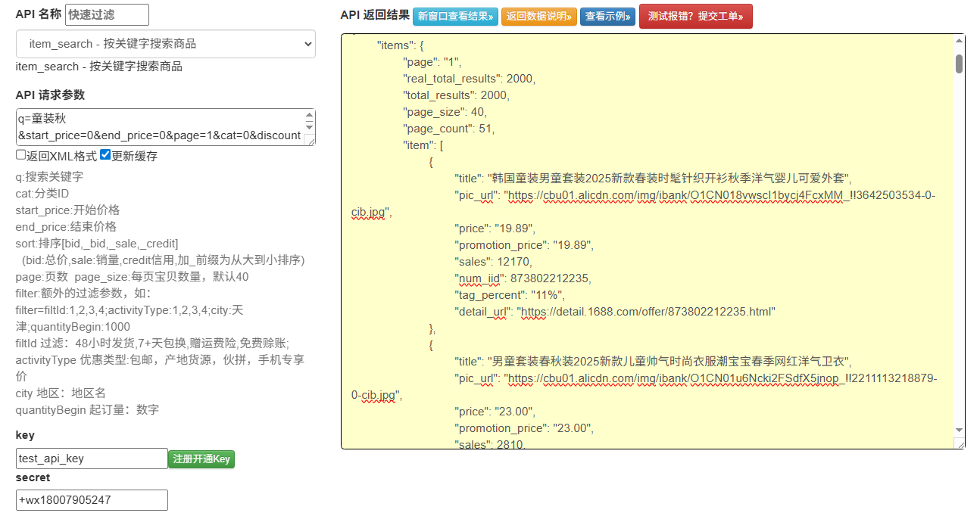Click the quantityBegin 起订量 description line
The width and height of the screenshot is (980, 513).
(x=88, y=410)
